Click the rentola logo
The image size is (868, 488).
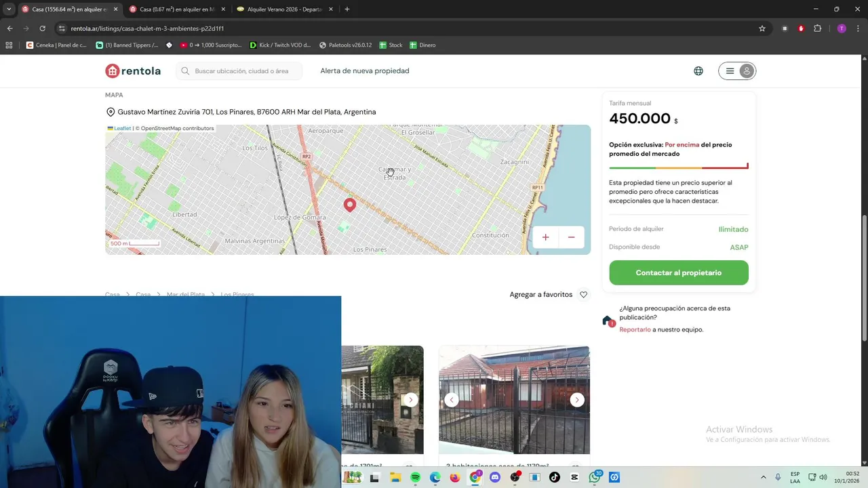click(133, 70)
